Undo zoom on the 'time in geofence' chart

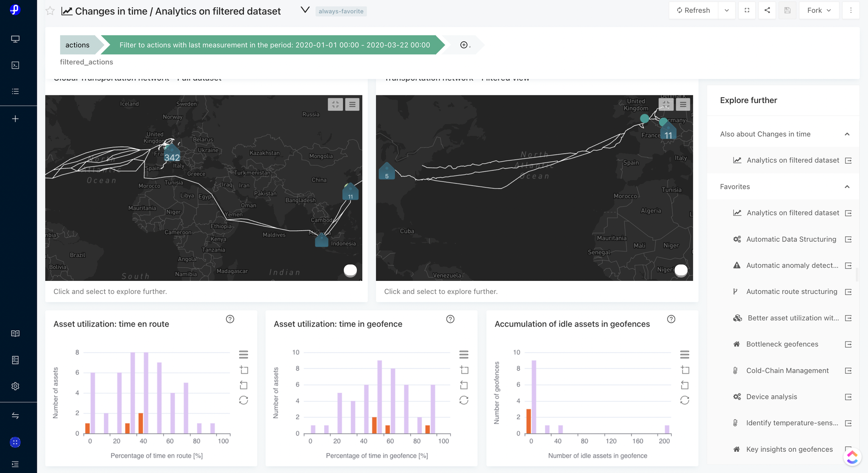click(x=464, y=385)
